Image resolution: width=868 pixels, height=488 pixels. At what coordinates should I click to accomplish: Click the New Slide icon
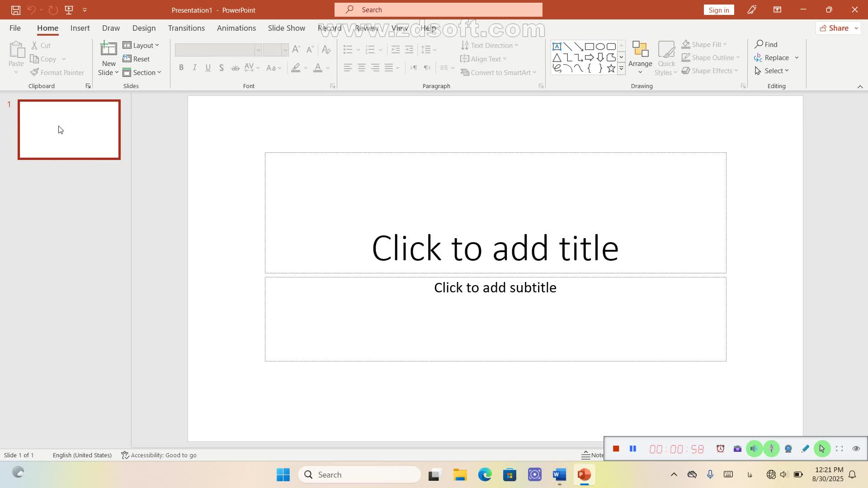108,49
